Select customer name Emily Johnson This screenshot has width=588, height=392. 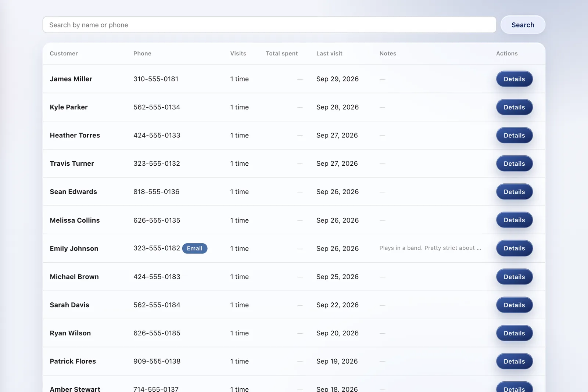tap(74, 248)
